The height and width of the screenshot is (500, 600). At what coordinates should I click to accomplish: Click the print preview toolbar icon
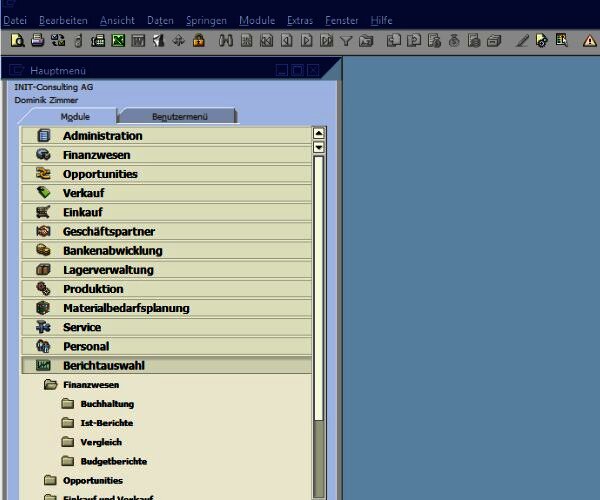coord(18,41)
